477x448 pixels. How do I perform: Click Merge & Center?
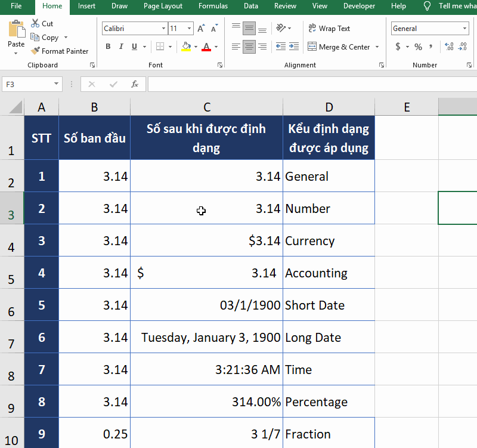coord(339,47)
